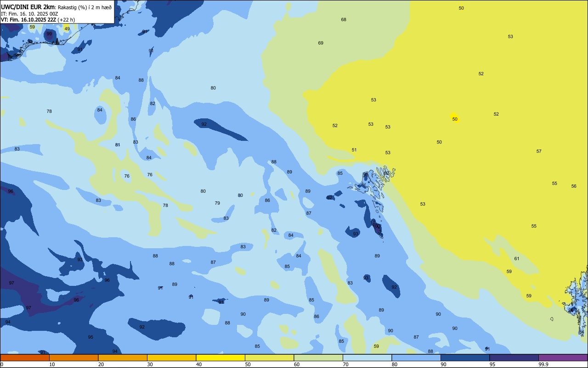The image size is (588, 368).
Task: Click the legend tick label '30'
Action: pyautogui.click(x=150, y=364)
